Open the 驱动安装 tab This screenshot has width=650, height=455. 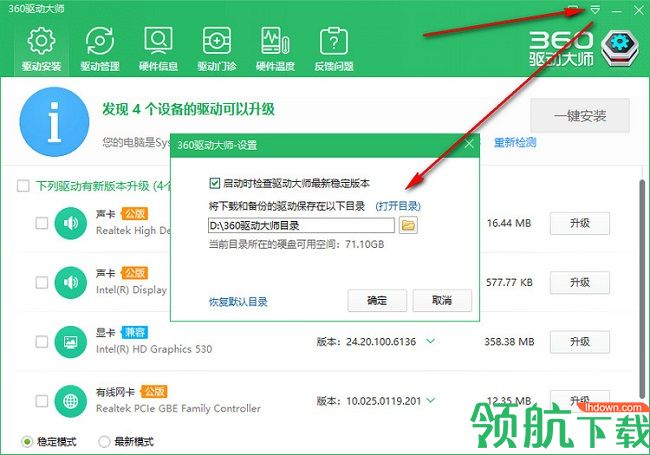click(41, 49)
